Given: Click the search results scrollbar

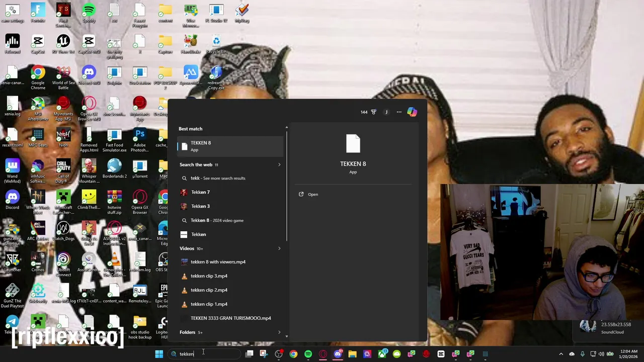Looking at the screenshot, I should (287, 186).
